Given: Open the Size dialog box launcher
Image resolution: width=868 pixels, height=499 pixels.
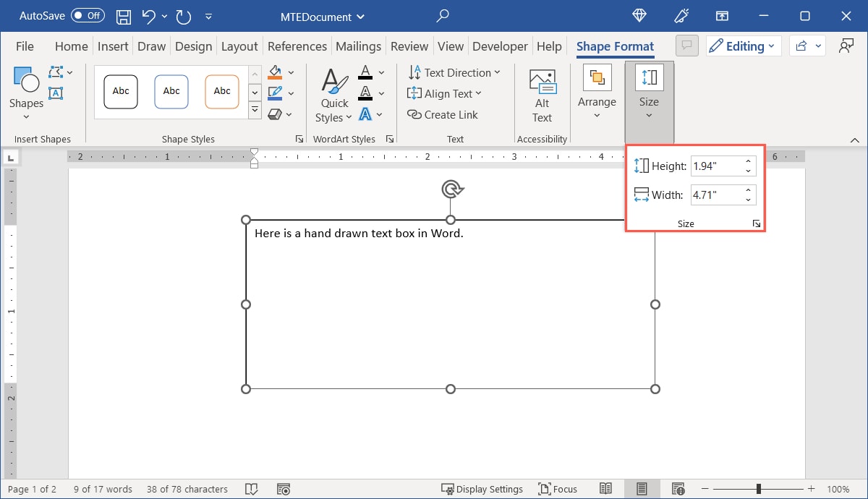Looking at the screenshot, I should point(757,223).
